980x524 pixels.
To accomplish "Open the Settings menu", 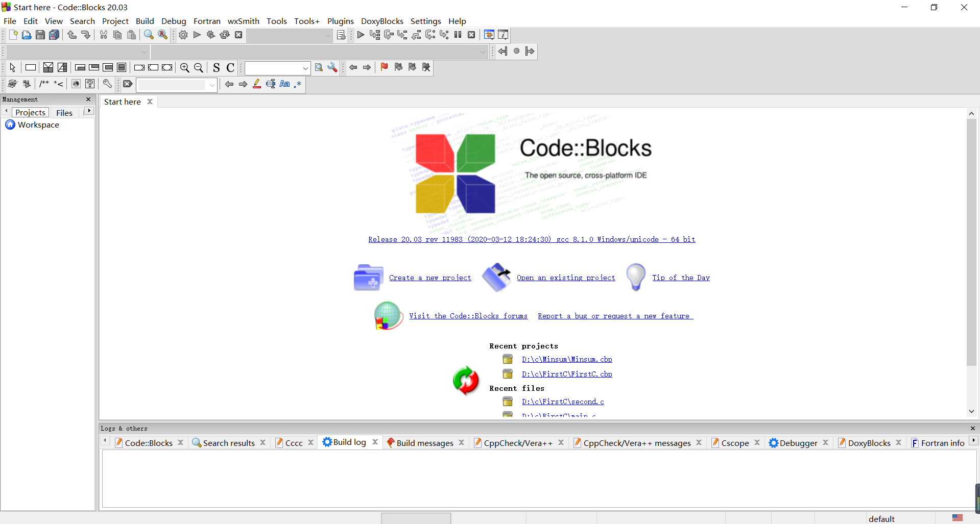I will (426, 21).
